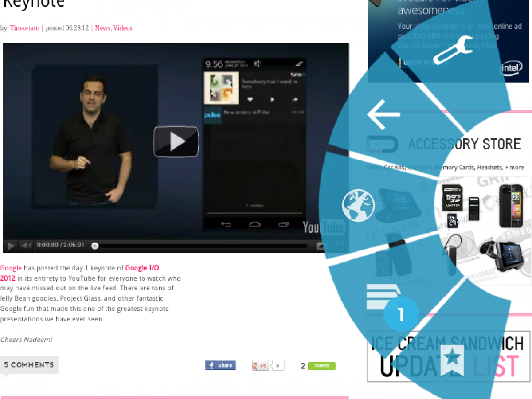The width and height of the screenshot is (532, 399).
Task: Open author Tim-o-tato's page
Action: (x=25, y=28)
